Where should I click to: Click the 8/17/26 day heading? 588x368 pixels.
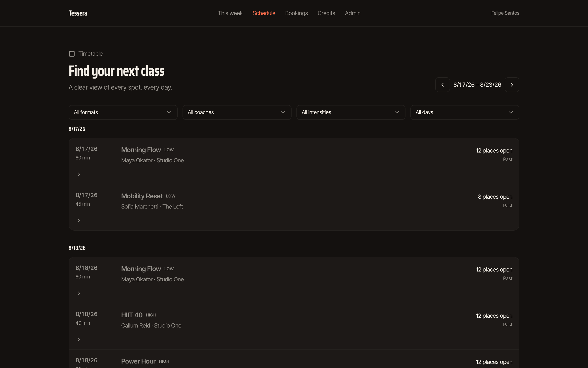tap(77, 129)
